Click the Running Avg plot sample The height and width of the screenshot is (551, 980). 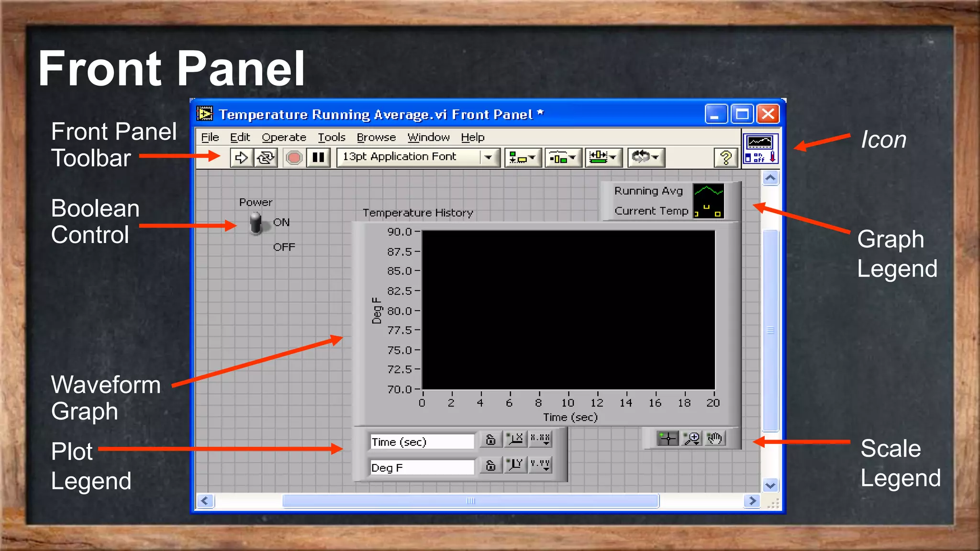point(708,191)
